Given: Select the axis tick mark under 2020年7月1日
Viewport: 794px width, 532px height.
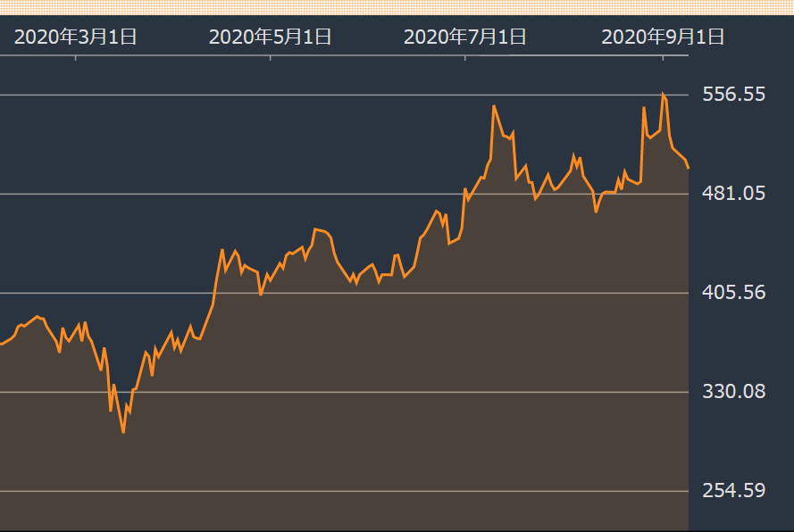Looking at the screenshot, I should point(465,58).
